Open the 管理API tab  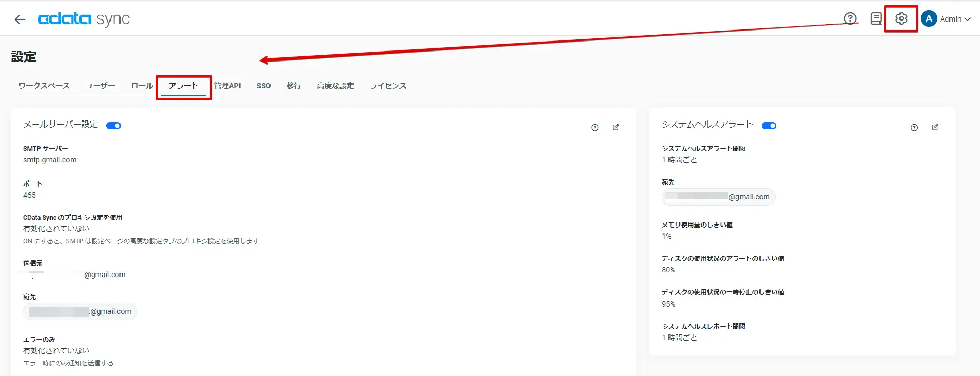point(227,86)
